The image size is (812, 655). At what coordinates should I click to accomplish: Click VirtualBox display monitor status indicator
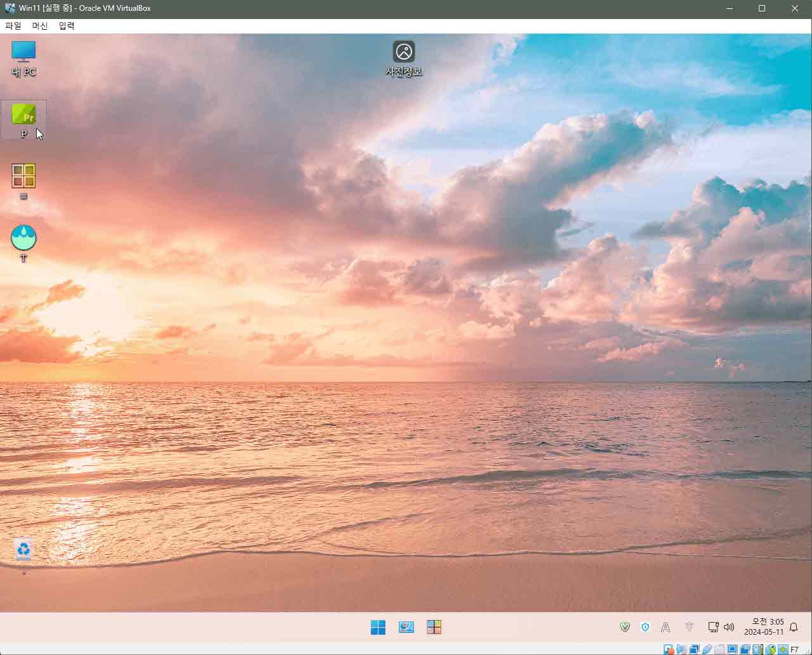click(x=732, y=649)
